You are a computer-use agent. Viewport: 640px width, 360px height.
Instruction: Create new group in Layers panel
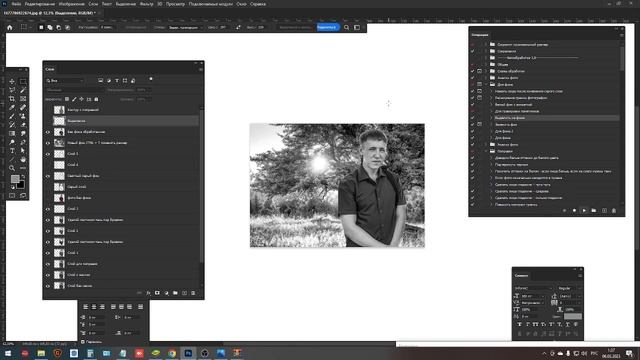coord(175,293)
